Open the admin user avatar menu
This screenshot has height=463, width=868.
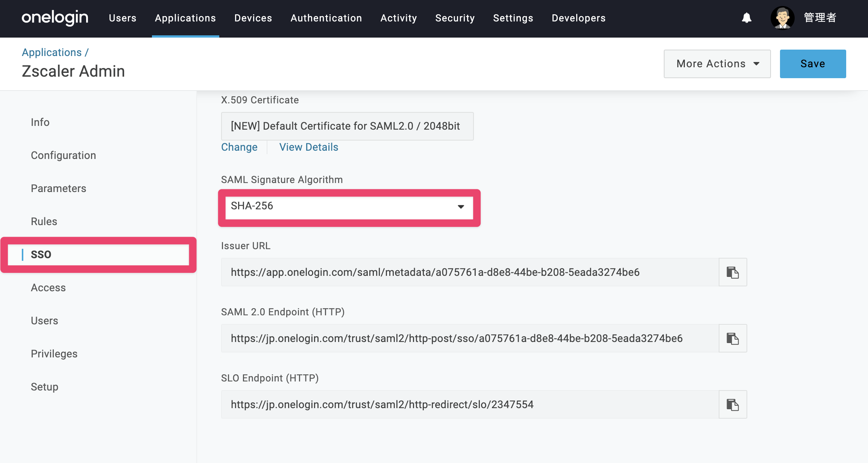click(782, 18)
